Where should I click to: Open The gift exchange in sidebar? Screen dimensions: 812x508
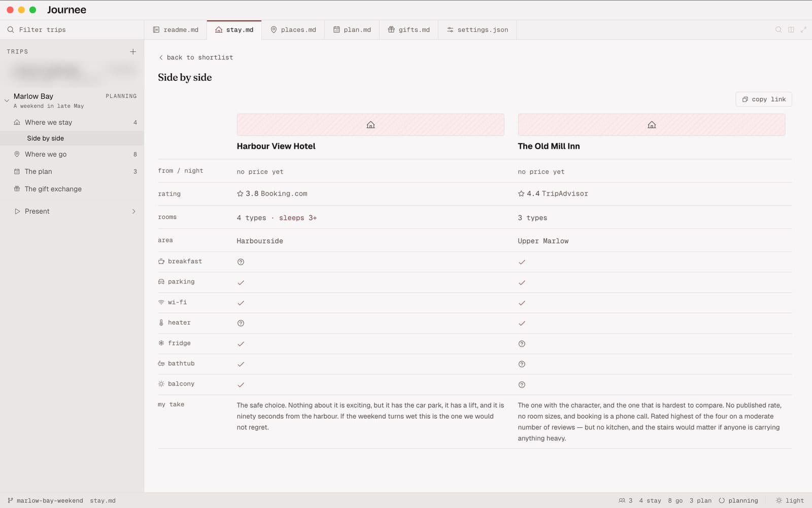72,189
